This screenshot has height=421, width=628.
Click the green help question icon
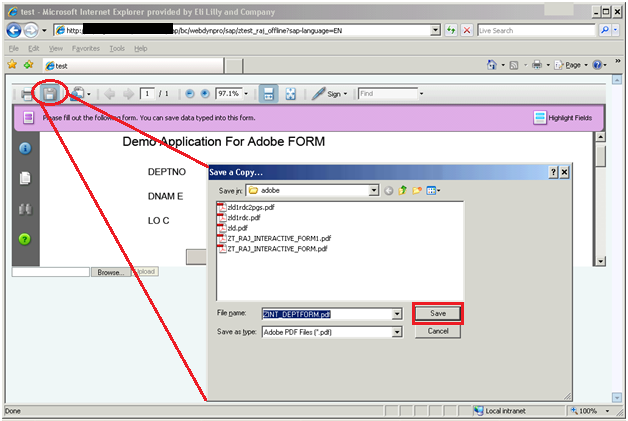(x=25, y=239)
